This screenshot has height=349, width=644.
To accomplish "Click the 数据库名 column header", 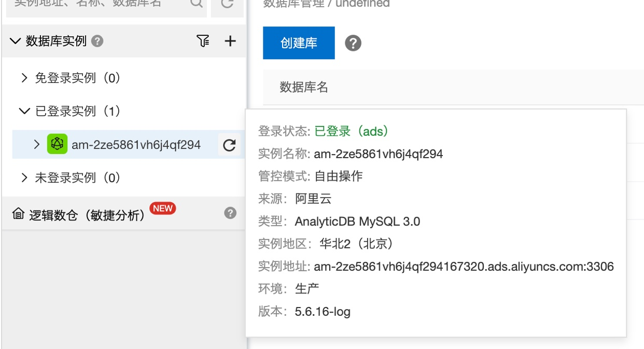I will pos(304,87).
